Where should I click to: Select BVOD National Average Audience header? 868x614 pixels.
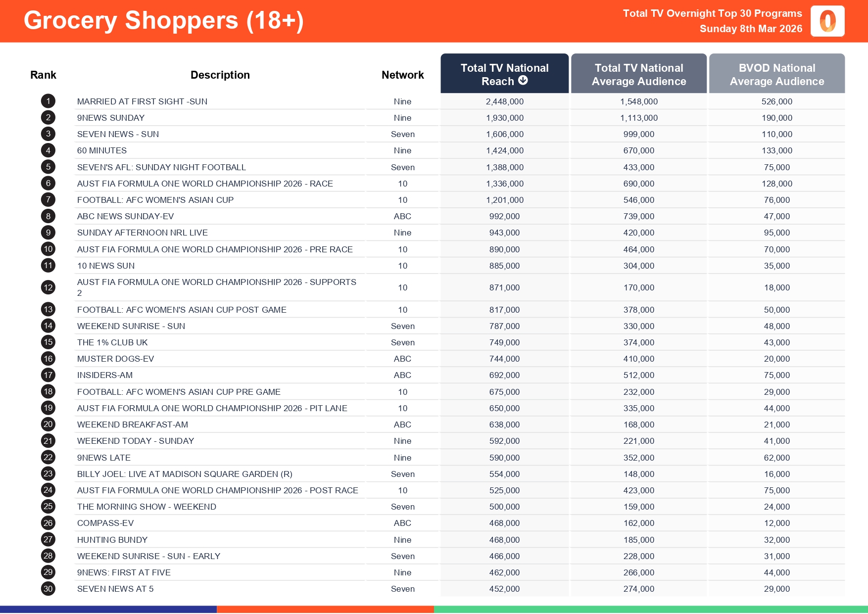777,74
